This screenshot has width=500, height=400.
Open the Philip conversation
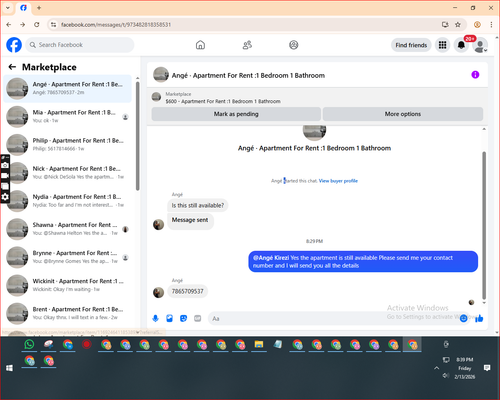(67, 144)
